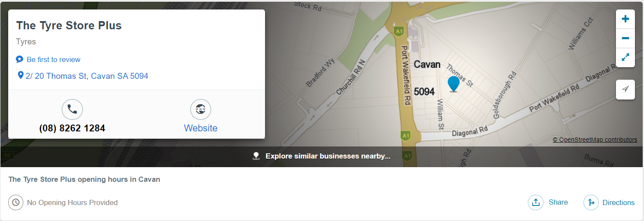
Task: Click the Bradford Wy map label
Action: 320,73
